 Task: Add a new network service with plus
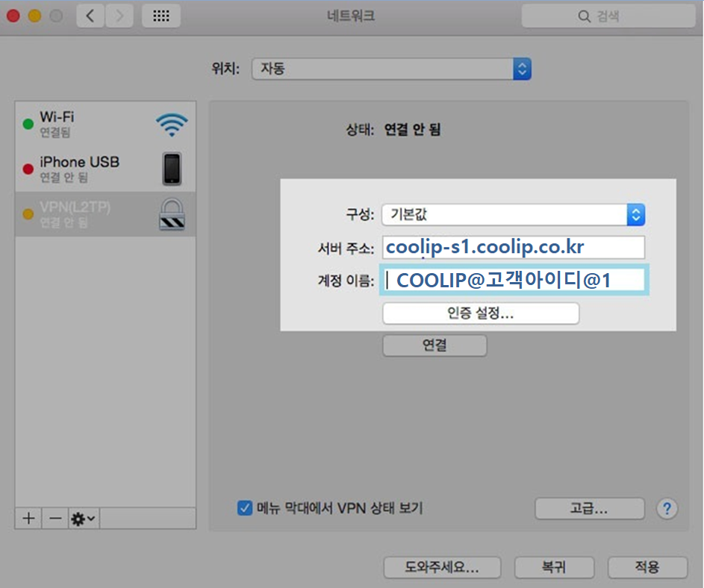(28, 519)
